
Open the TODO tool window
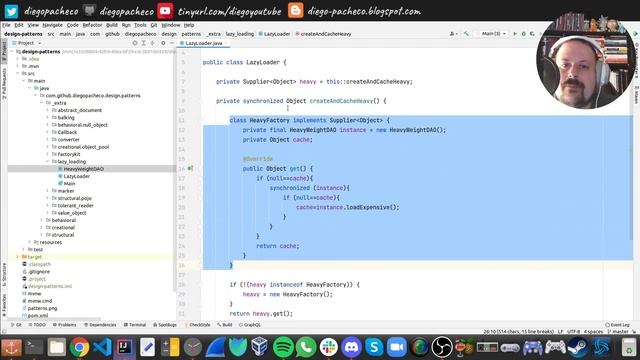(x=37, y=325)
